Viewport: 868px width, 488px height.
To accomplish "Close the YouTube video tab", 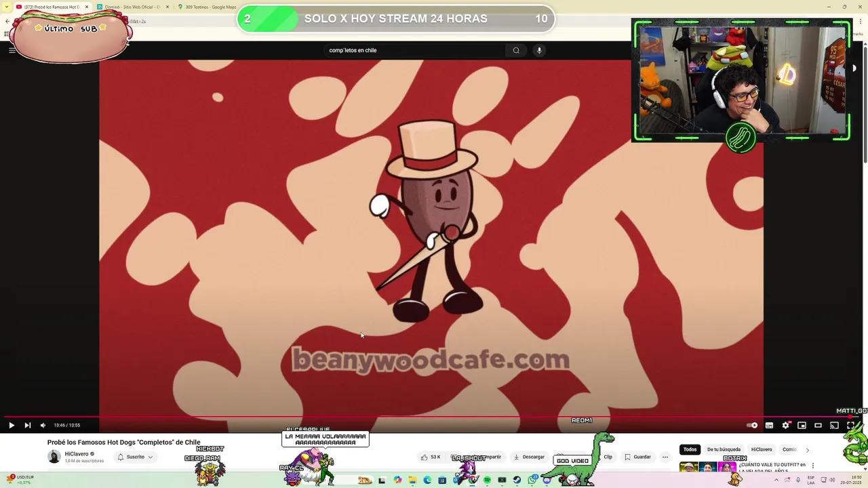I will click(87, 7).
